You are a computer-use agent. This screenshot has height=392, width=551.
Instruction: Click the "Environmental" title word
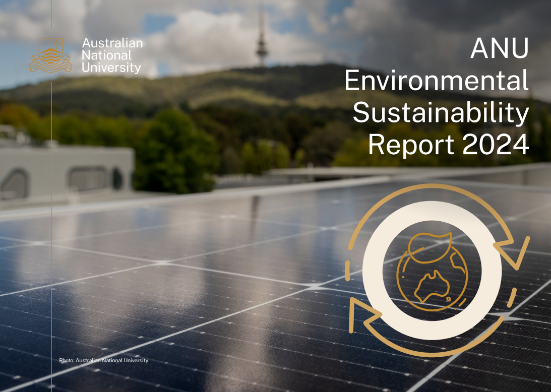[437, 81]
